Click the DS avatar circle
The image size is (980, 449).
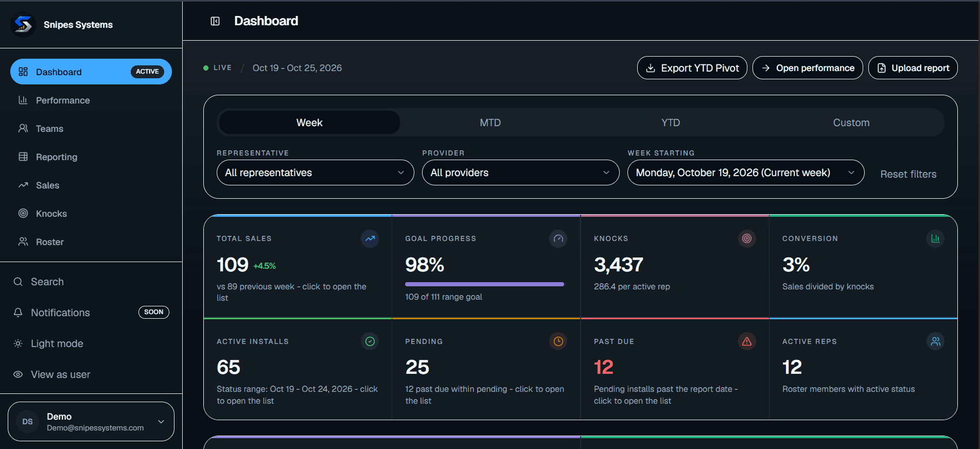coord(28,422)
